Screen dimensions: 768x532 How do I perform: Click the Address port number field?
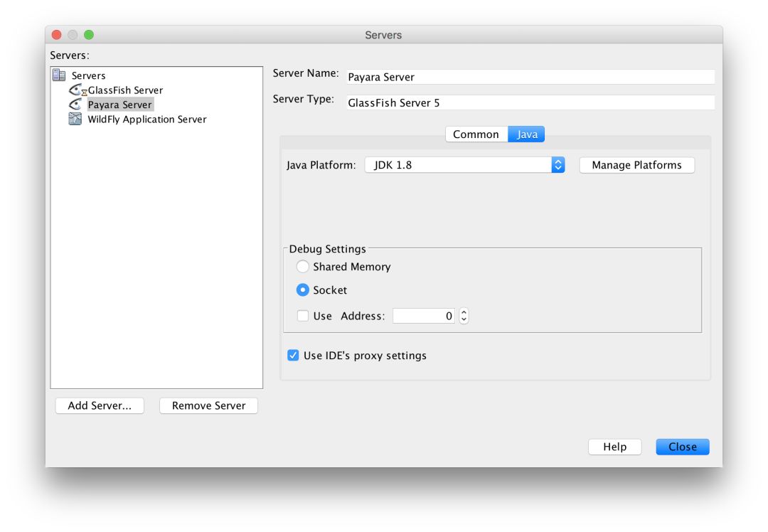pyautogui.click(x=424, y=316)
